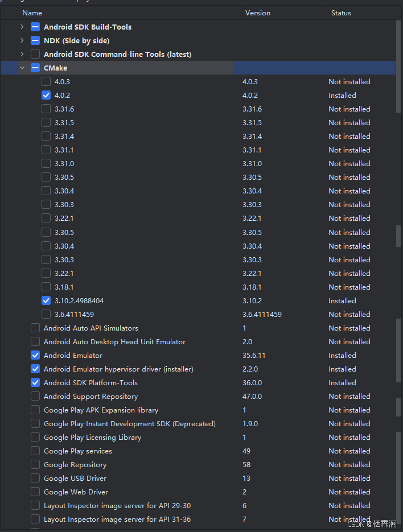
Task: Click the 'Android Emulator' name text
Action: tap(73, 355)
